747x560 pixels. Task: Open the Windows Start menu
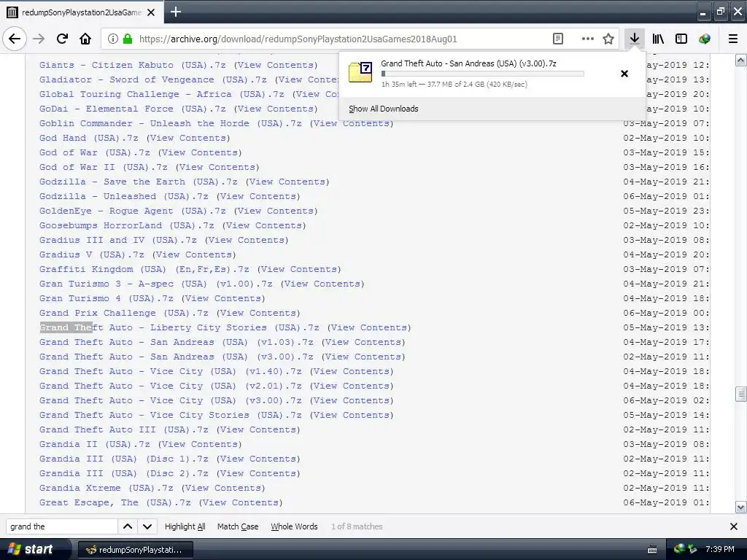click(34, 549)
